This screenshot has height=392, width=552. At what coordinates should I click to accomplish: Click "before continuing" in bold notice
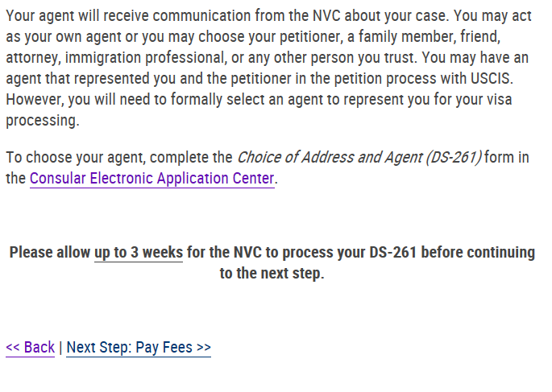tap(478, 253)
